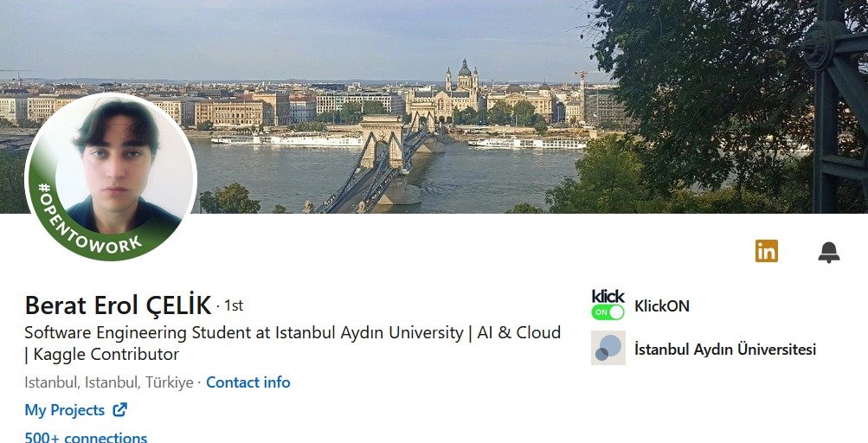The height and width of the screenshot is (443, 868).
Task: Click the name Berat Erol ÇELİK
Action: tap(118, 305)
